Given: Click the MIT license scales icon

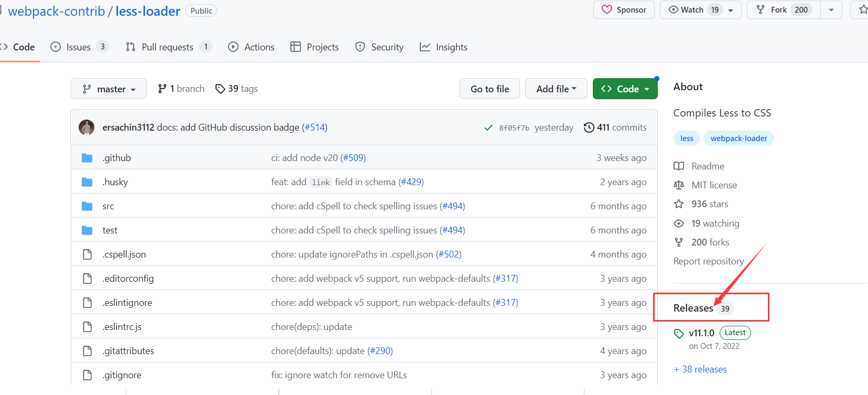Looking at the screenshot, I should tap(679, 185).
